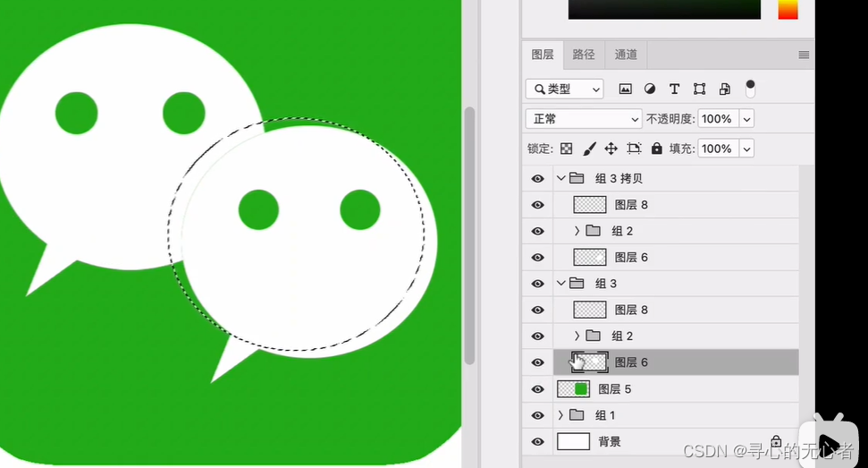Click the folder icon of 组 3

pyautogui.click(x=577, y=283)
